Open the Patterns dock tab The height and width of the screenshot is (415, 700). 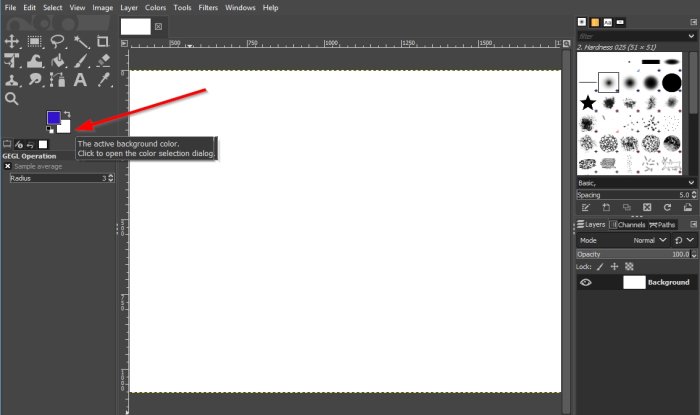595,22
